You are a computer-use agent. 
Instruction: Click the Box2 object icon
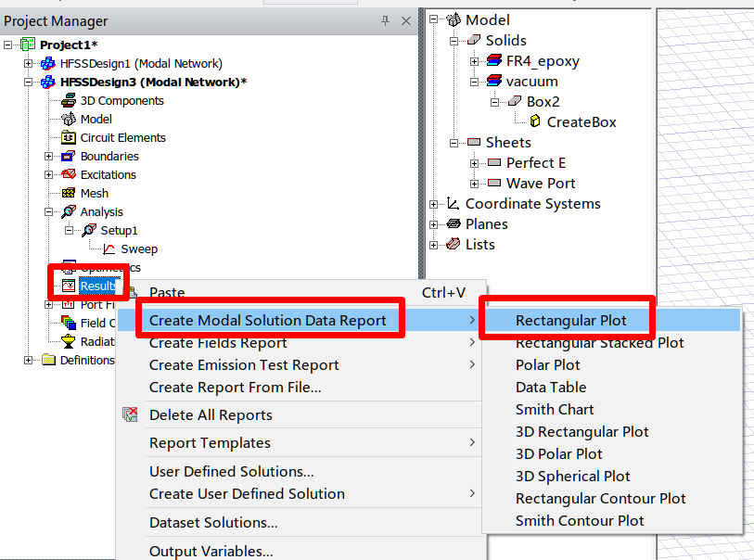[515, 101]
